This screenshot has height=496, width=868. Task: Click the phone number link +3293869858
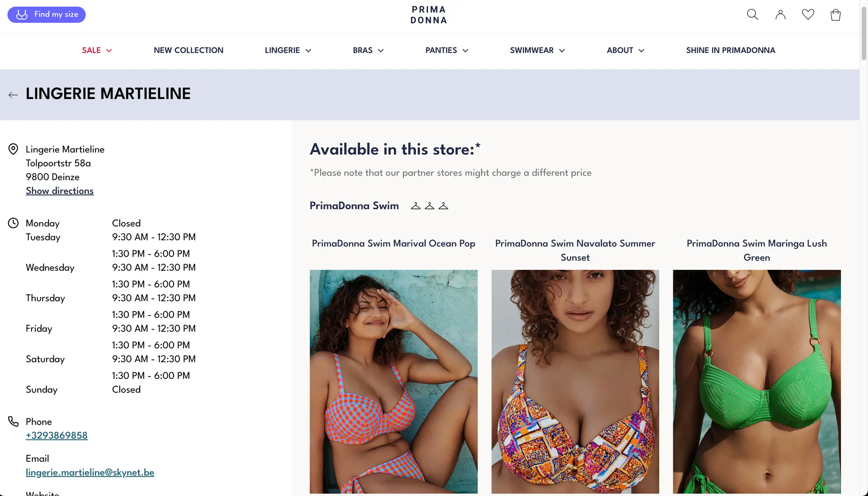coord(57,436)
